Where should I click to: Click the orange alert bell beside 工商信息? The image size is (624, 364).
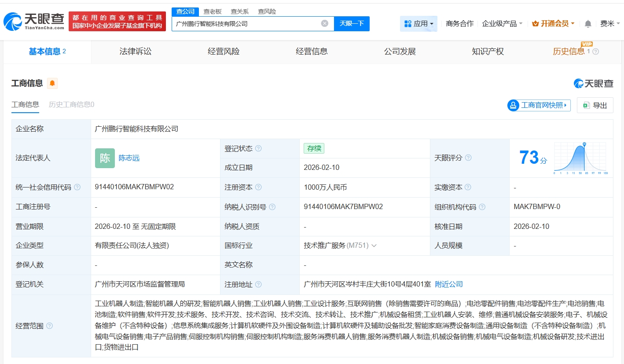point(52,83)
